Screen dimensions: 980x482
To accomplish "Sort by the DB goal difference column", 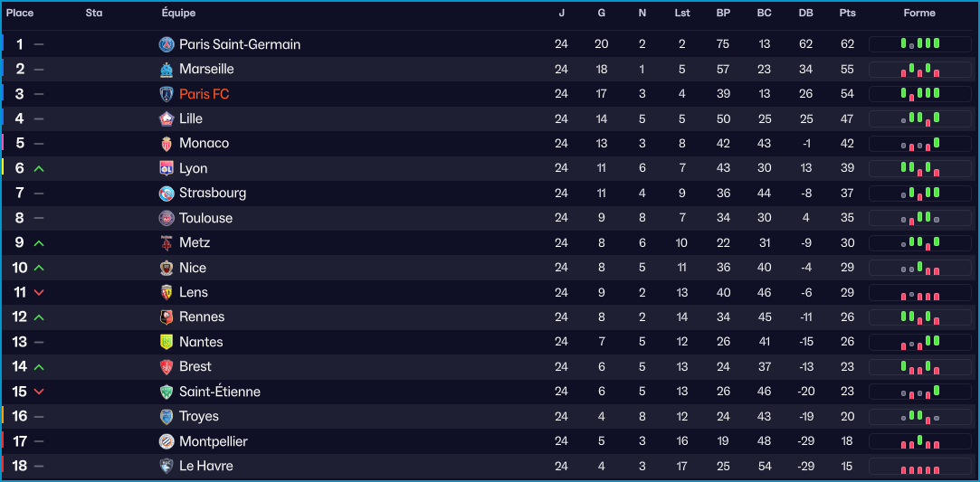I will (805, 14).
